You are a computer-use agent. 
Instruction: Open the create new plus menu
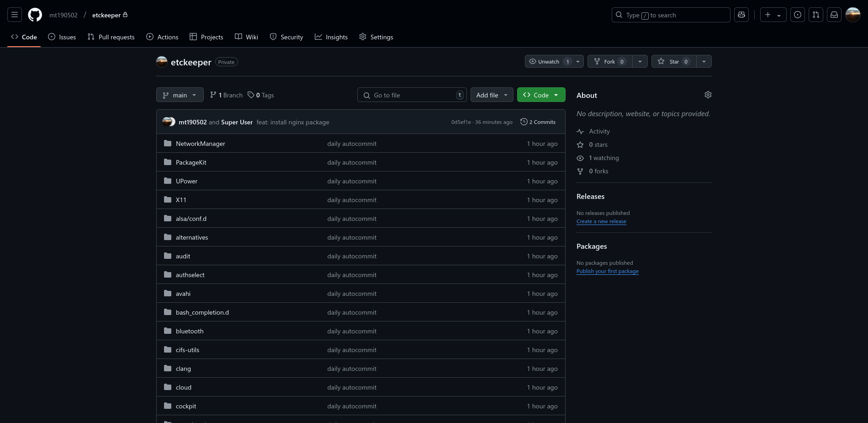point(773,15)
